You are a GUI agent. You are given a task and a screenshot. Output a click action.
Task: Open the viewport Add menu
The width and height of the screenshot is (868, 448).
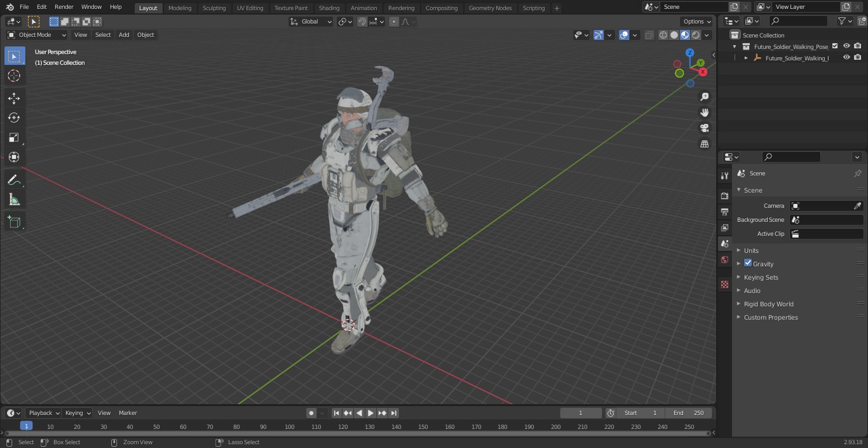click(124, 35)
